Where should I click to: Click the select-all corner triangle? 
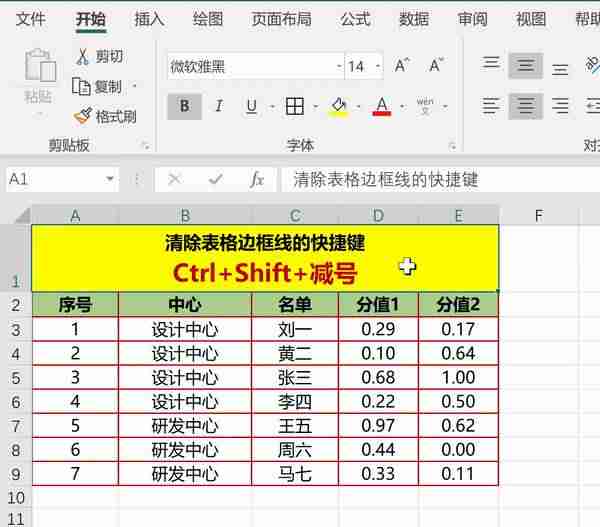[x=22, y=215]
